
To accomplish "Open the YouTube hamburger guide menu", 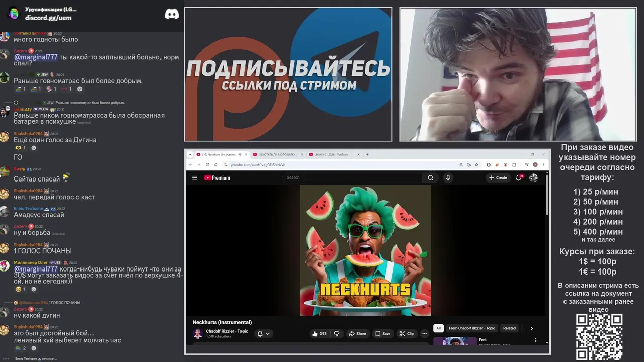I will 195,177.
